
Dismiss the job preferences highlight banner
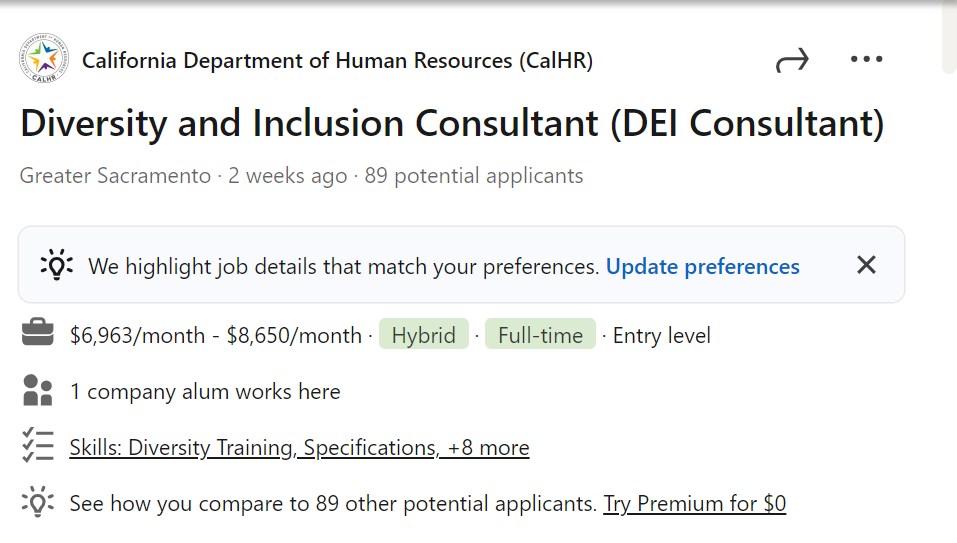pyautogui.click(x=866, y=265)
